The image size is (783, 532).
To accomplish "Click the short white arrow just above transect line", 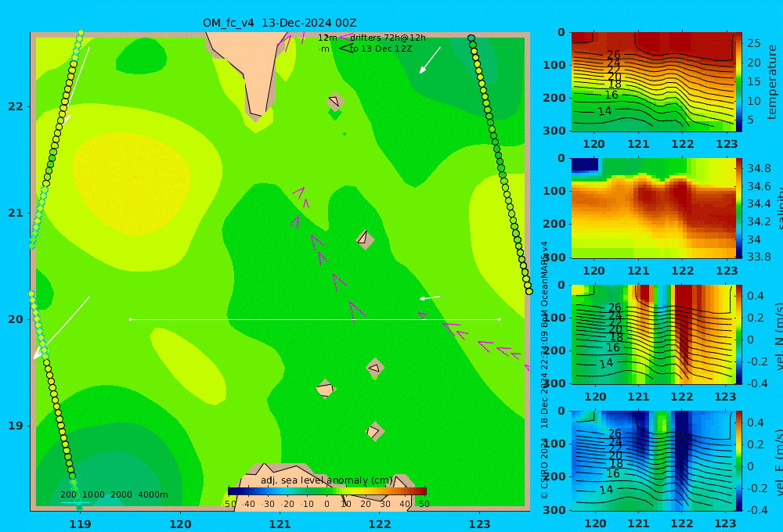I will click(x=430, y=298).
